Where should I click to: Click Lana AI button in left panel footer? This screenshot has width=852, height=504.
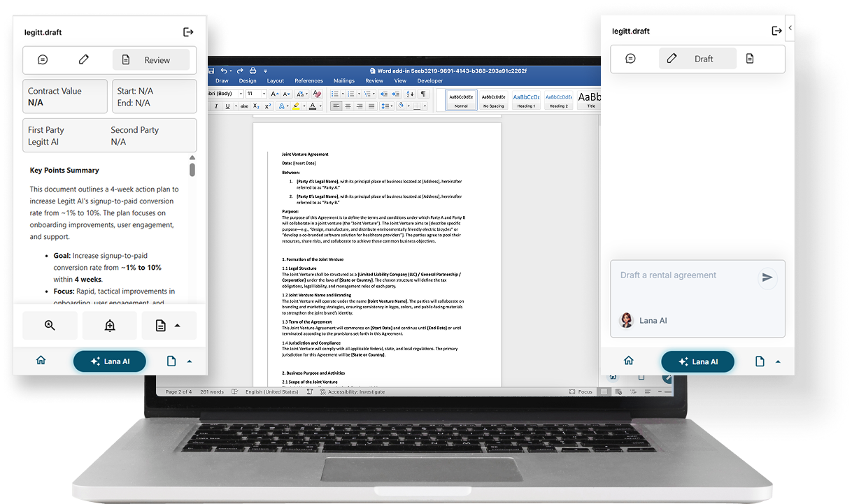[110, 361]
